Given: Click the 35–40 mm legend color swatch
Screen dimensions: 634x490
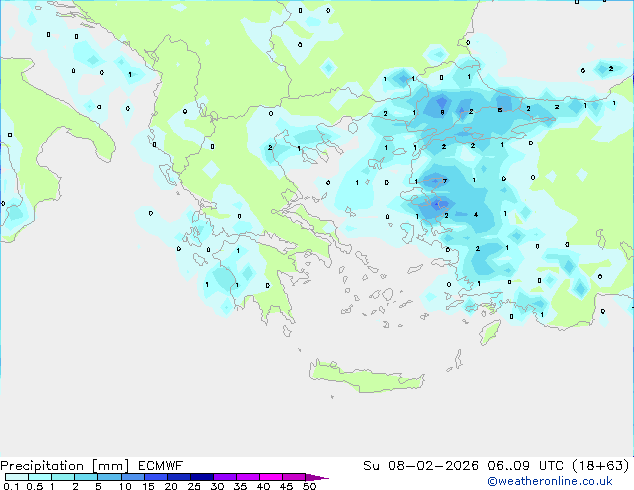Looking at the screenshot, I should pyautogui.click(x=247, y=477).
